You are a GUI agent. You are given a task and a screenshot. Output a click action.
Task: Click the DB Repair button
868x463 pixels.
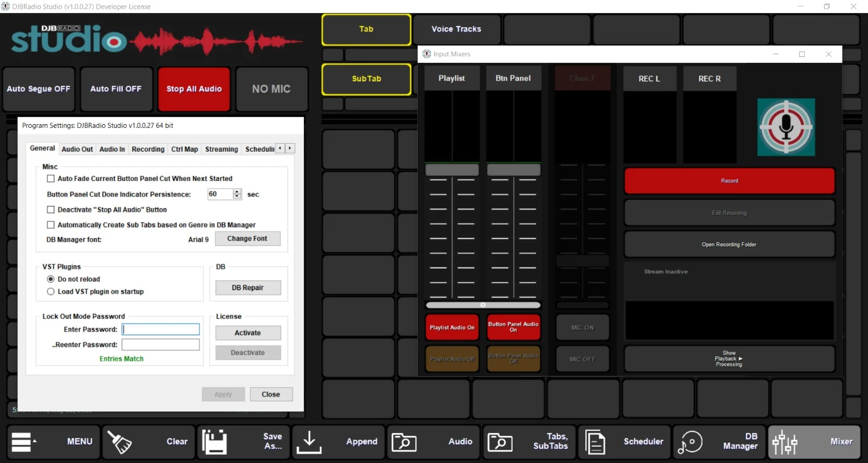click(248, 288)
